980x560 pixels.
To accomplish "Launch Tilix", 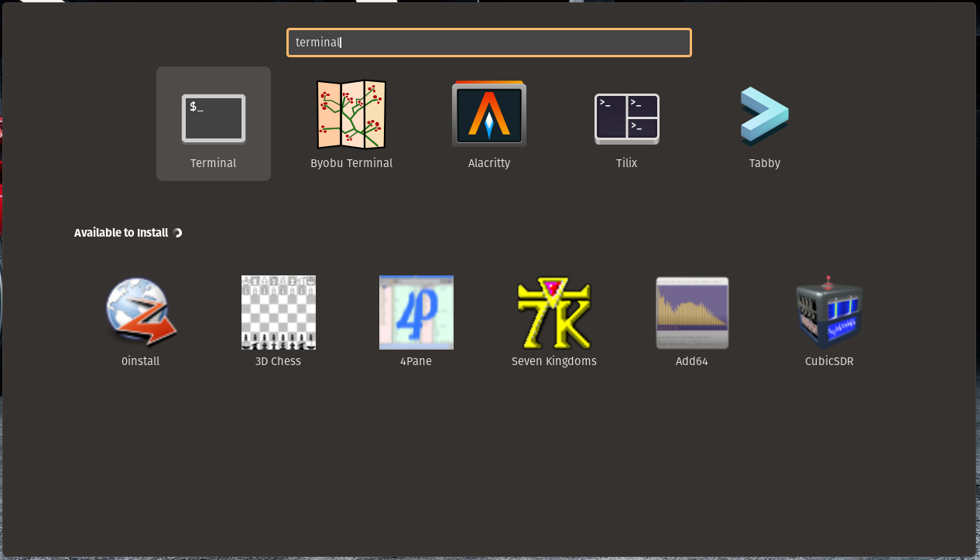I will (626, 116).
